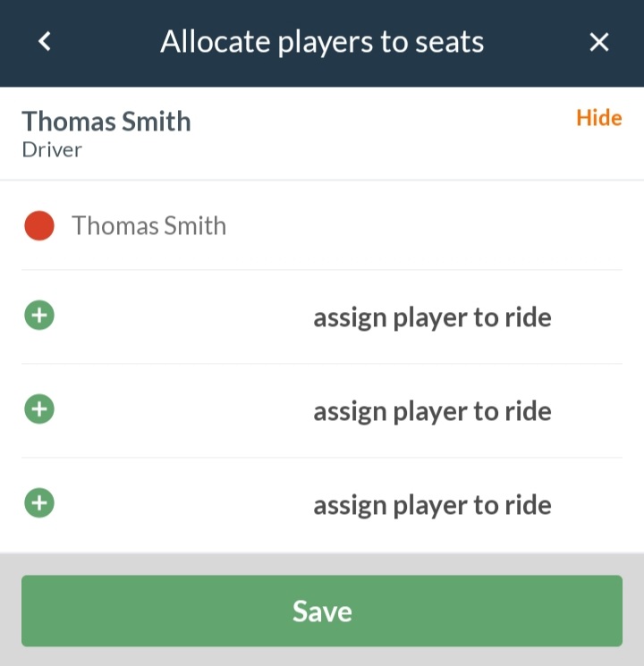The image size is (644, 666).
Task: Hide Thomas Smith's ride seats
Action: (599, 118)
